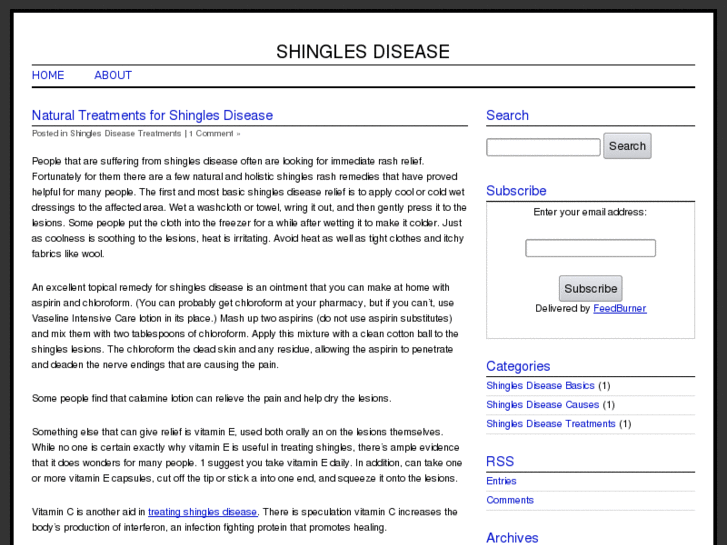Select the paragraph starting 'Something else that can give'
This screenshot has width=727, height=545.
point(247,455)
